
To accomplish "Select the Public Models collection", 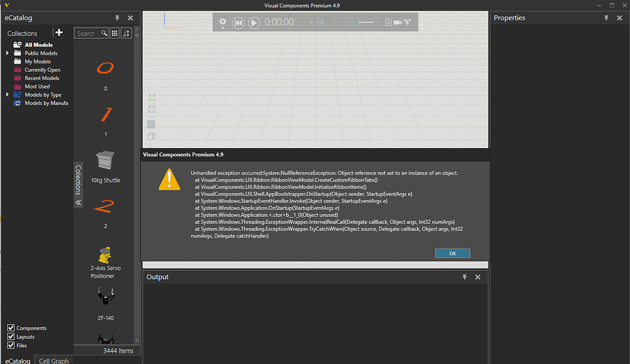I will [41, 53].
